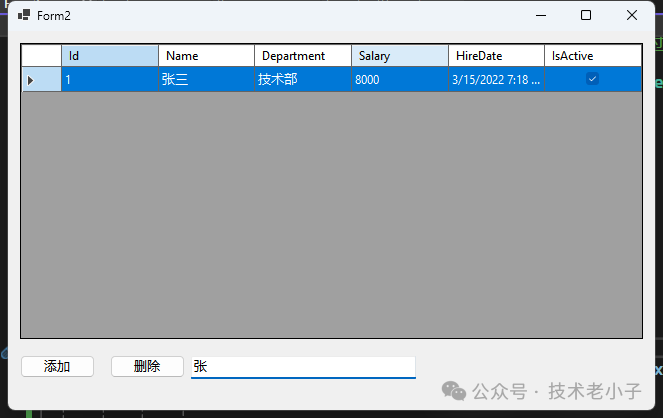Viewport: 663px width, 418px height.
Task: Select the Salary cell showing 8000
Action: pyautogui.click(x=399, y=80)
